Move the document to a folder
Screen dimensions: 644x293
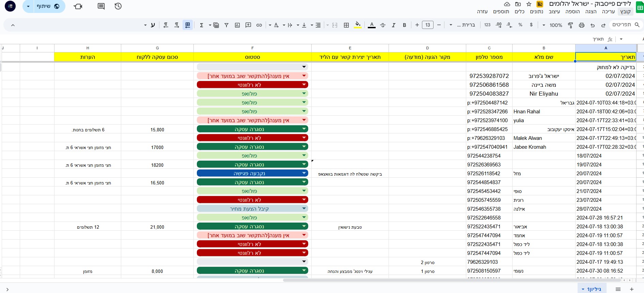tap(518, 4)
